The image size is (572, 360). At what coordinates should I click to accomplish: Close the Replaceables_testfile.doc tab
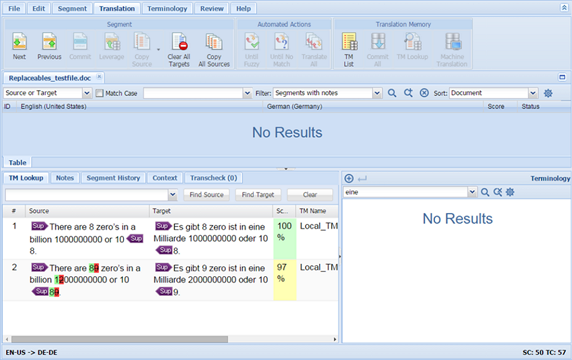pos(99,77)
